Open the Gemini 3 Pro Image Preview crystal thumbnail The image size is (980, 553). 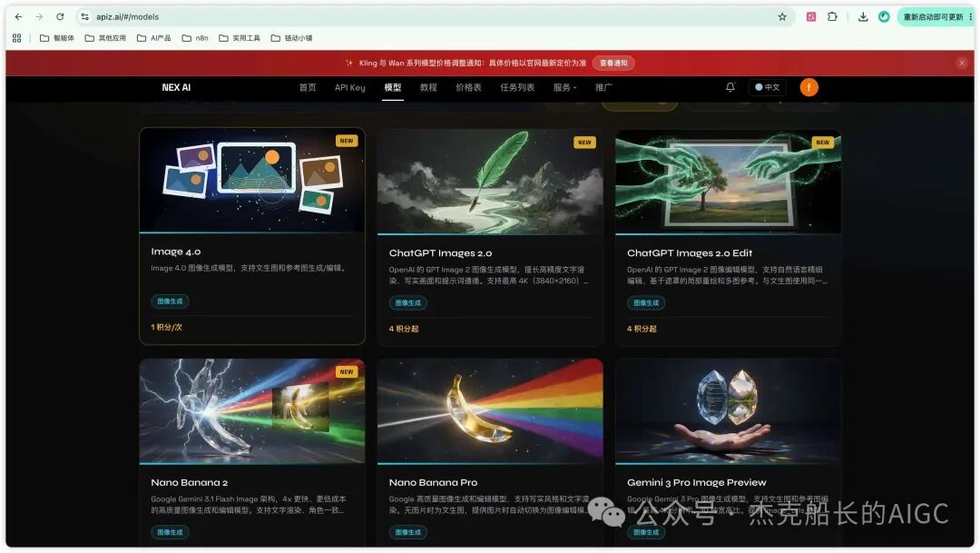[x=728, y=411]
